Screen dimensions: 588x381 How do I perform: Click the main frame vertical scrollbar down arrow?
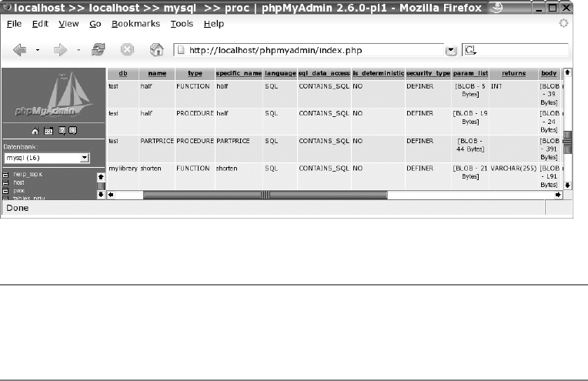(567, 185)
